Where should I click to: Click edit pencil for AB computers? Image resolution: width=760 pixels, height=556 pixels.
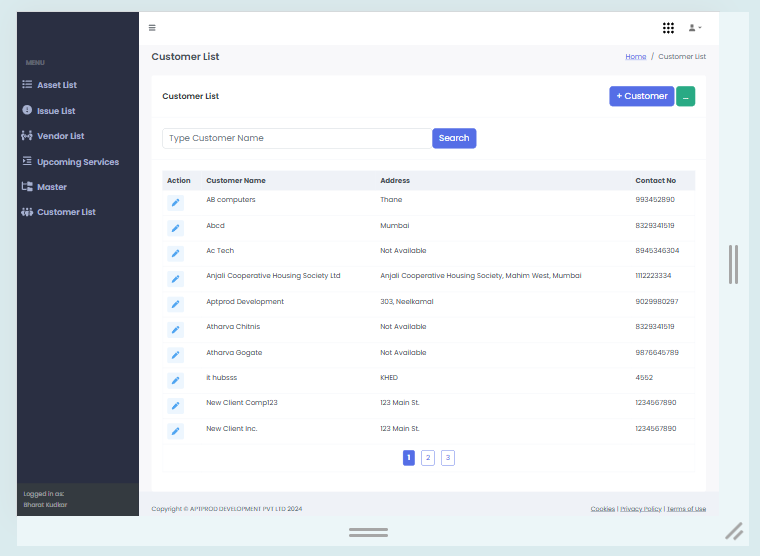(x=176, y=203)
